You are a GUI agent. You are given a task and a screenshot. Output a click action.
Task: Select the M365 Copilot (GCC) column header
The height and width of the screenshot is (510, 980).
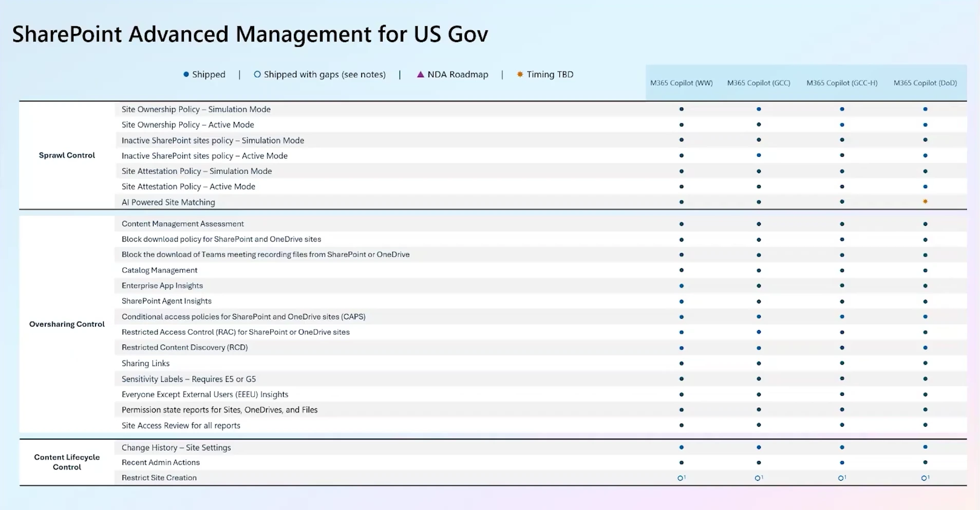759,83
